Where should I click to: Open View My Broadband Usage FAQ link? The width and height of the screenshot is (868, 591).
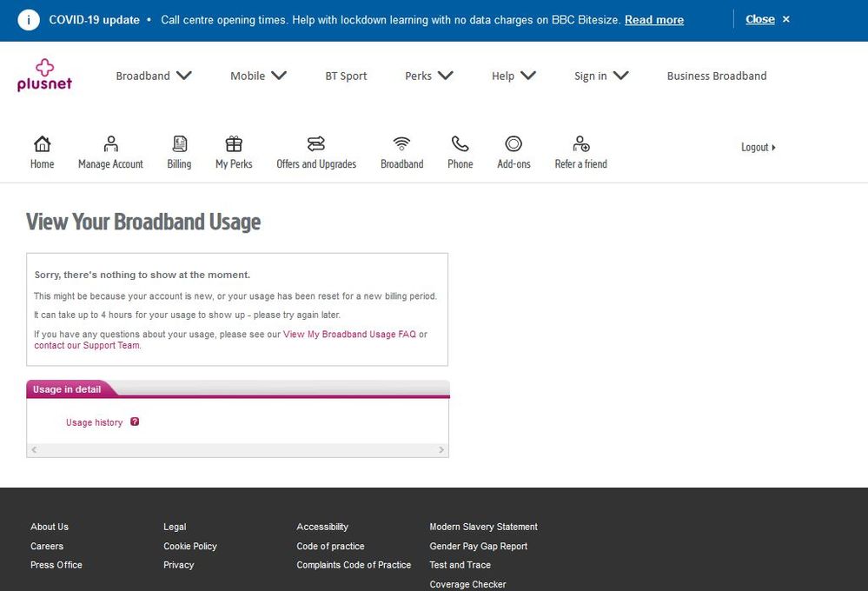click(349, 335)
